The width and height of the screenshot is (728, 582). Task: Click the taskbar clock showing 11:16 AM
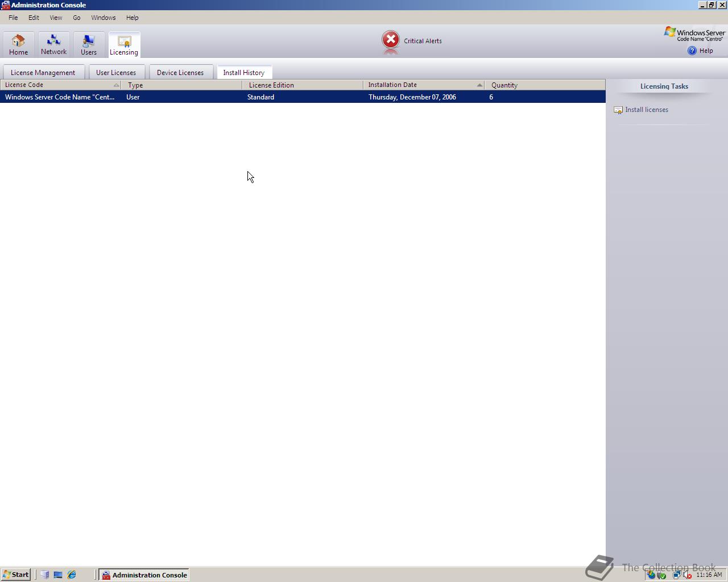coord(709,575)
